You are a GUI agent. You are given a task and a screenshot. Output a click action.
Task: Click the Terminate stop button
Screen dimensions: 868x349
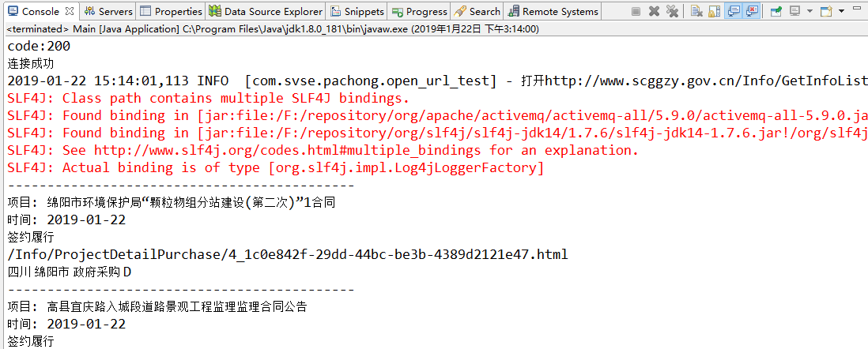point(636,11)
